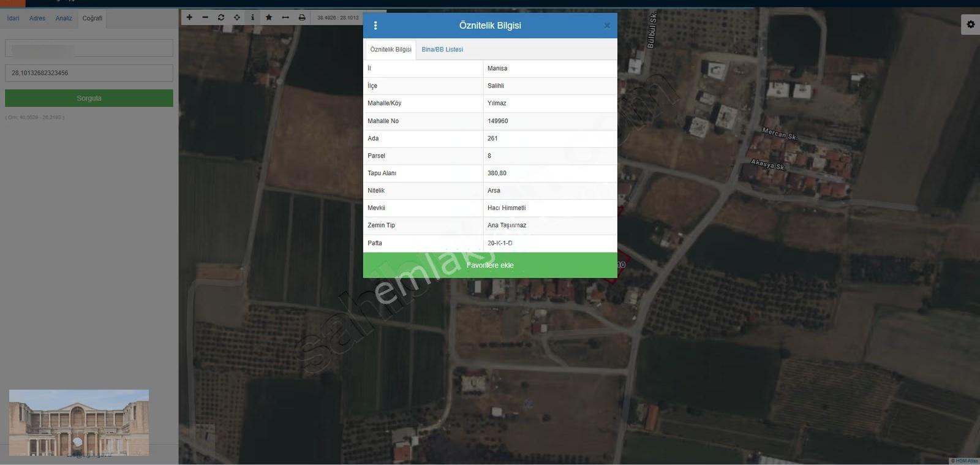This screenshot has height=465, width=980.
Task: Select the Tapu Alanı value 380,80
Action: click(497, 173)
